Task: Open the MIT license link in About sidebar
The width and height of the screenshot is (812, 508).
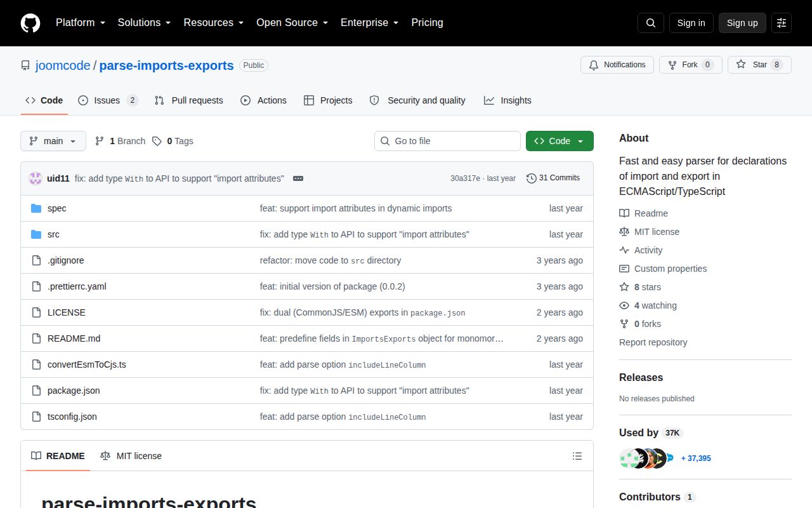Action: (x=650, y=232)
